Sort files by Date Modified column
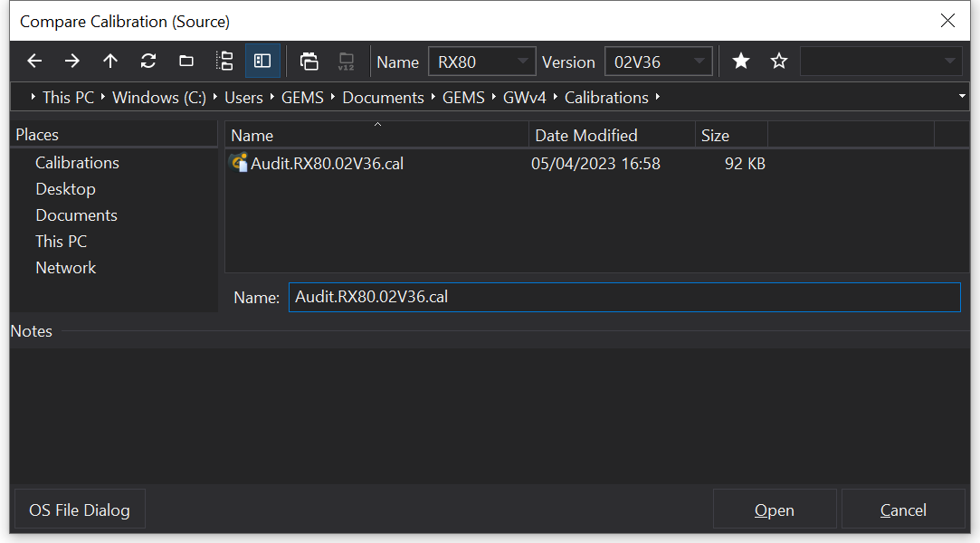Screen dimensions: 980x543 coord(585,136)
